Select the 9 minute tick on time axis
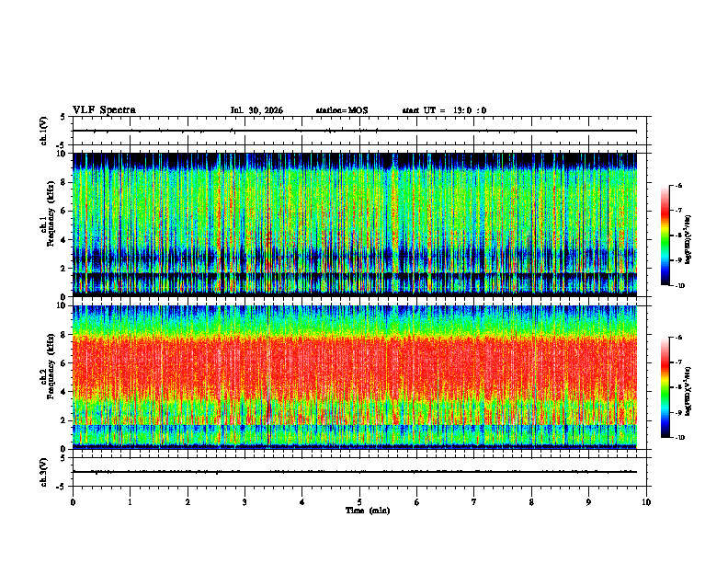 click(588, 502)
